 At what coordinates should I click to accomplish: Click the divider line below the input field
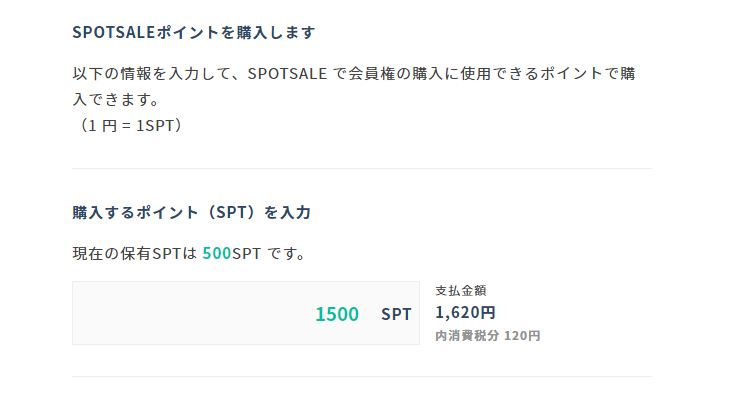(x=362, y=377)
